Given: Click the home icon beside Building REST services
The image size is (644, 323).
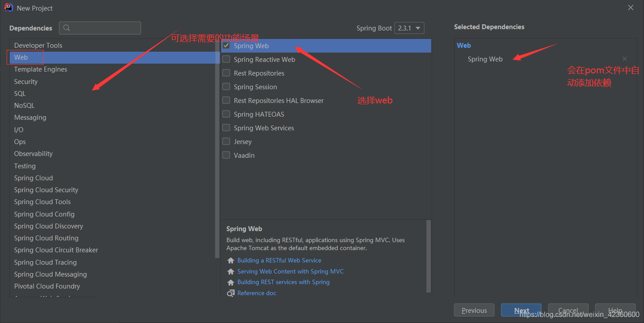Looking at the screenshot, I should [x=230, y=282].
